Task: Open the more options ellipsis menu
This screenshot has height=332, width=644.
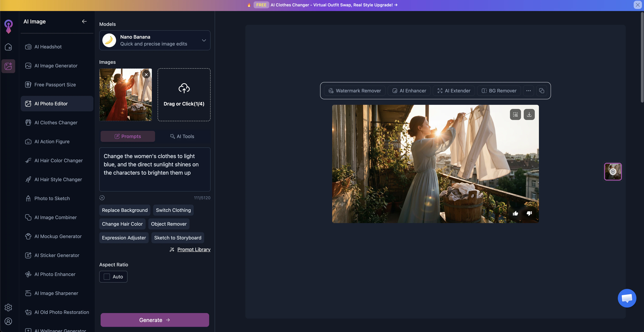Action: pos(528,91)
